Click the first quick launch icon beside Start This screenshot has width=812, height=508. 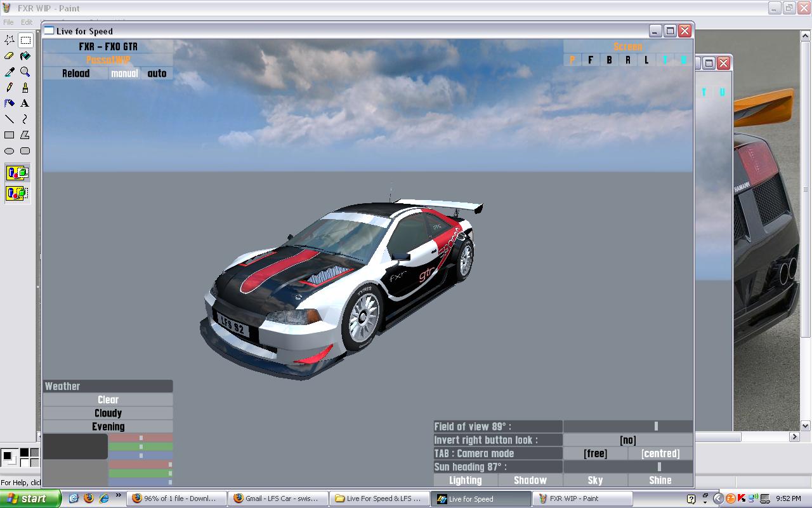[x=74, y=498]
